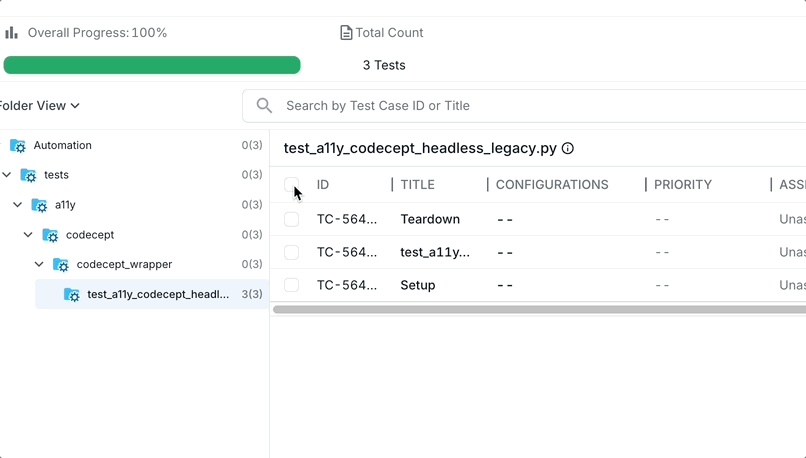Open the Folder View dropdown
This screenshot has width=806, height=458.
(40, 106)
